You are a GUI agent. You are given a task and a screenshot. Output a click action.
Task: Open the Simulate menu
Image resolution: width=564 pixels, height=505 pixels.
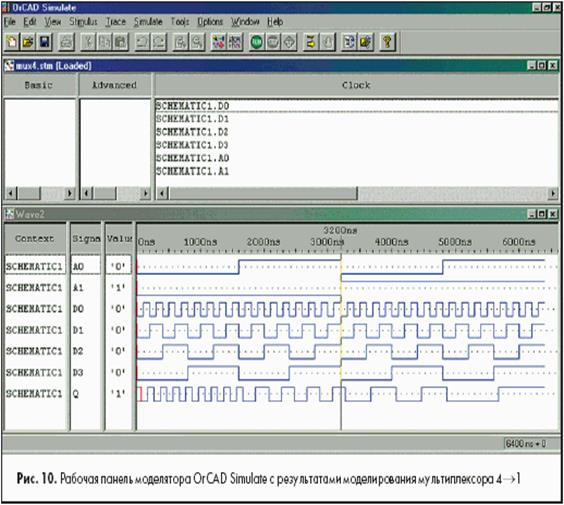tap(148, 22)
